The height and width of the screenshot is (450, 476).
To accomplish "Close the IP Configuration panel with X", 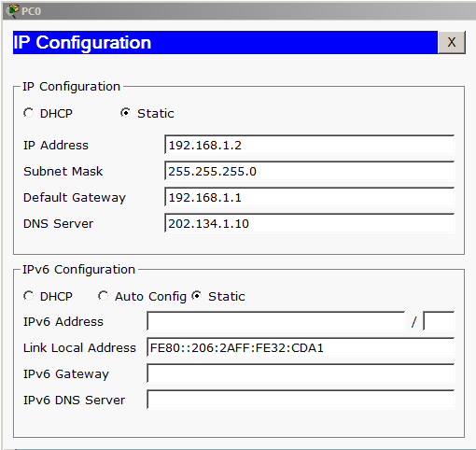I will (452, 42).
